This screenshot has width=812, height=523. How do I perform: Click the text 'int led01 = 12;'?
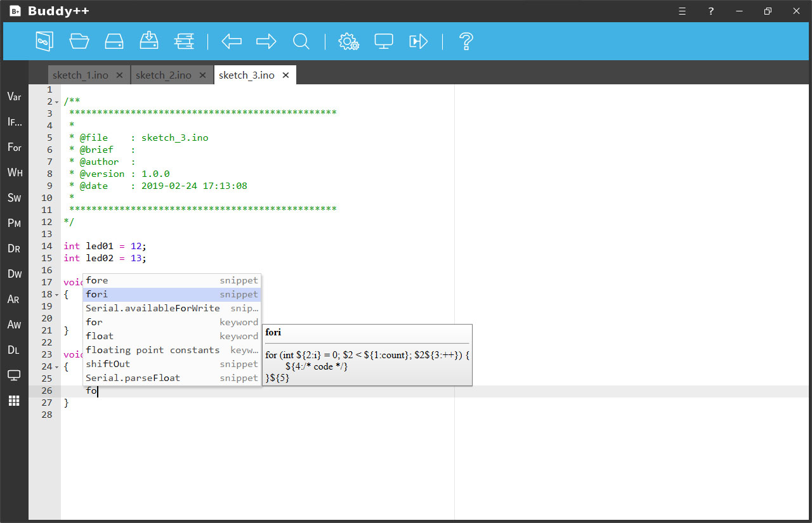pyautogui.click(x=105, y=246)
